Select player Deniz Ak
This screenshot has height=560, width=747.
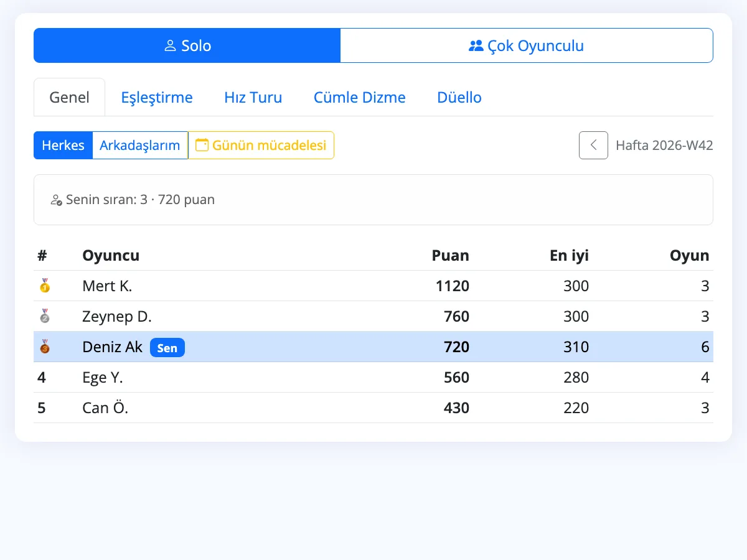pyautogui.click(x=112, y=347)
